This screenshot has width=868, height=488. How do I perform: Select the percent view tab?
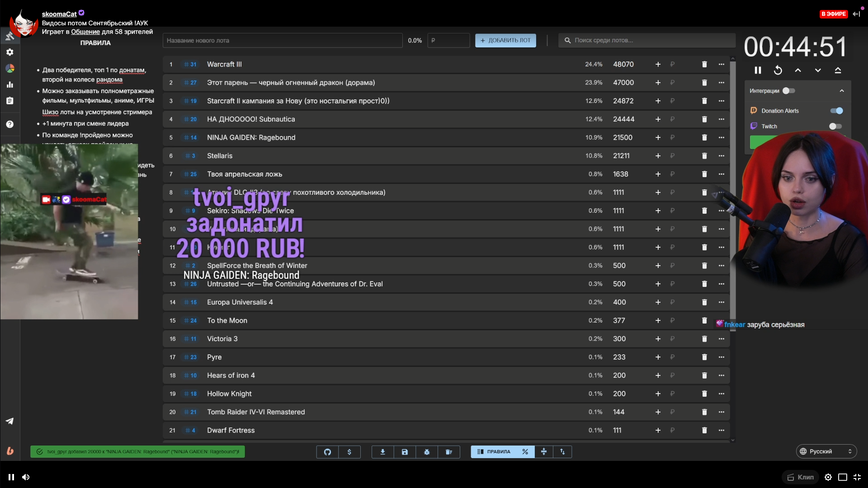coord(525,452)
